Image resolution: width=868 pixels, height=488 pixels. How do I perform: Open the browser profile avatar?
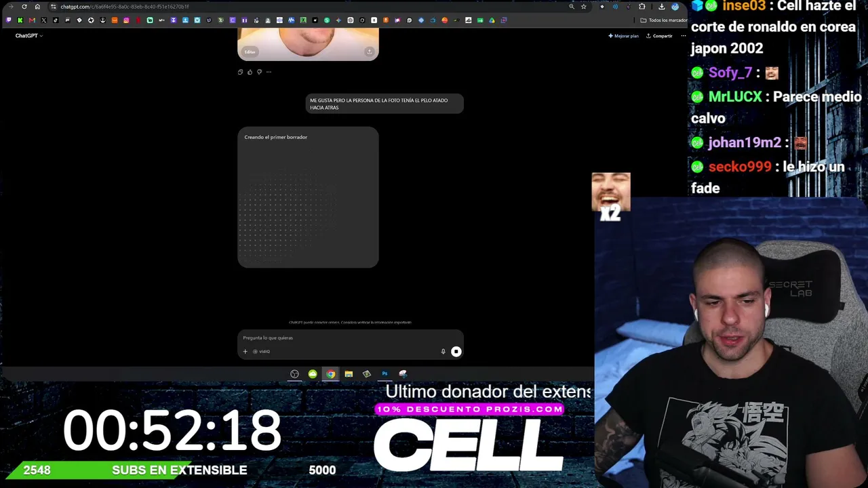point(675,7)
